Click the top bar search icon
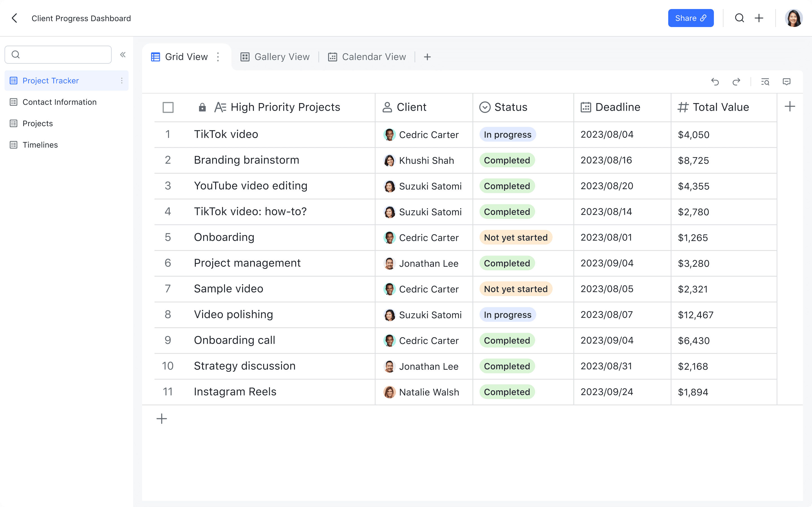 pyautogui.click(x=740, y=18)
